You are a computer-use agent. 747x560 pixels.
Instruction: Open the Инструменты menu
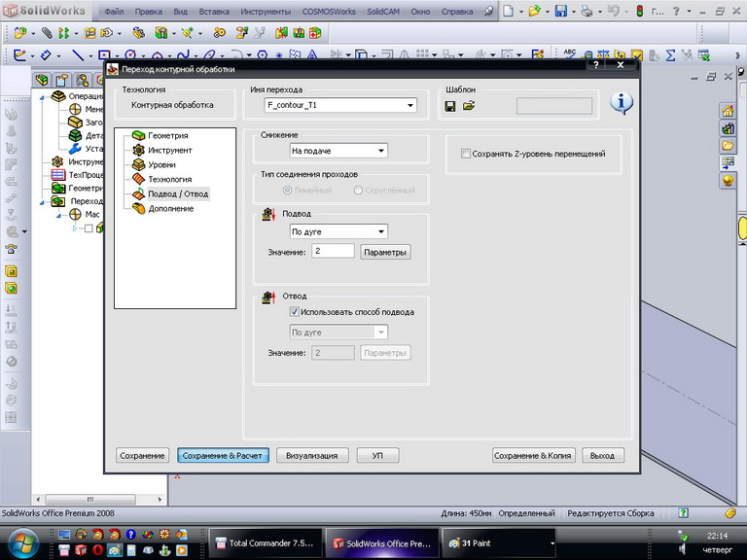point(266,11)
